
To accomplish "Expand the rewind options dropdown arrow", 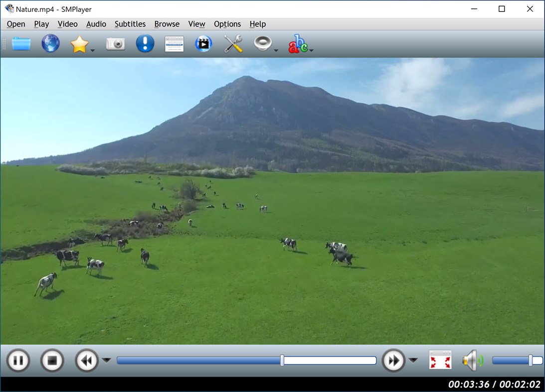I will tap(106, 360).
